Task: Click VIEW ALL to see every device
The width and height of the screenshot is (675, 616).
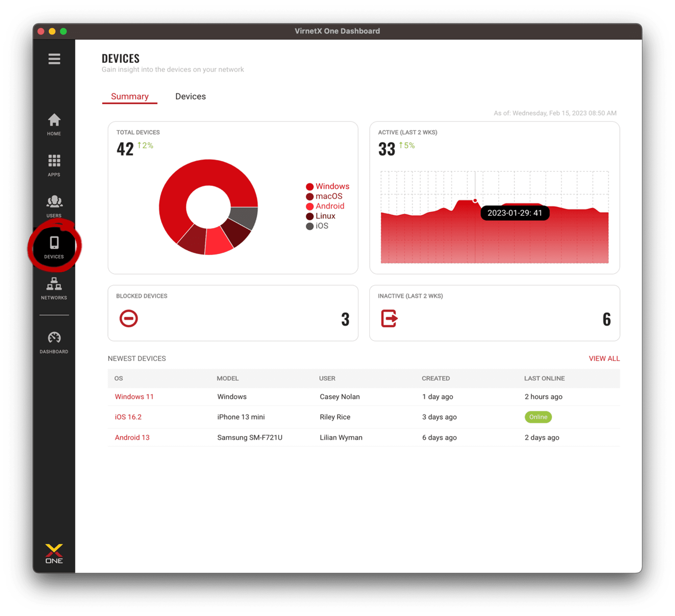Action: 604,358
